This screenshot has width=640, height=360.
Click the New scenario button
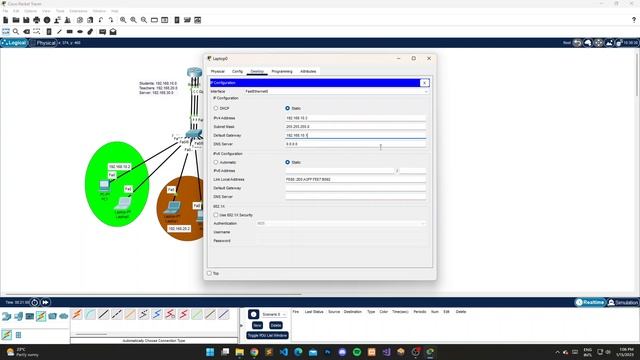pos(257,325)
